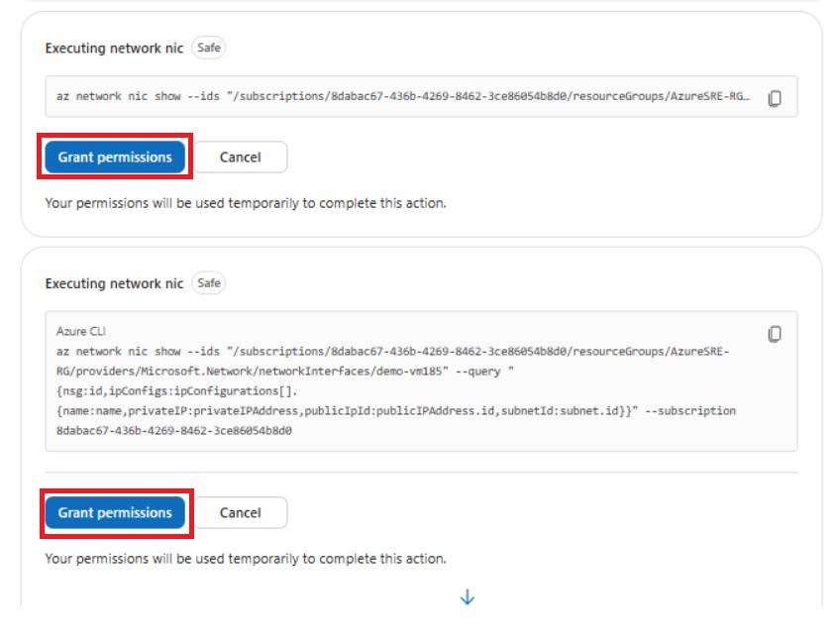This screenshot has height=644, width=837.
Task: Click the permissions note under the top buttons
Action: point(246,203)
